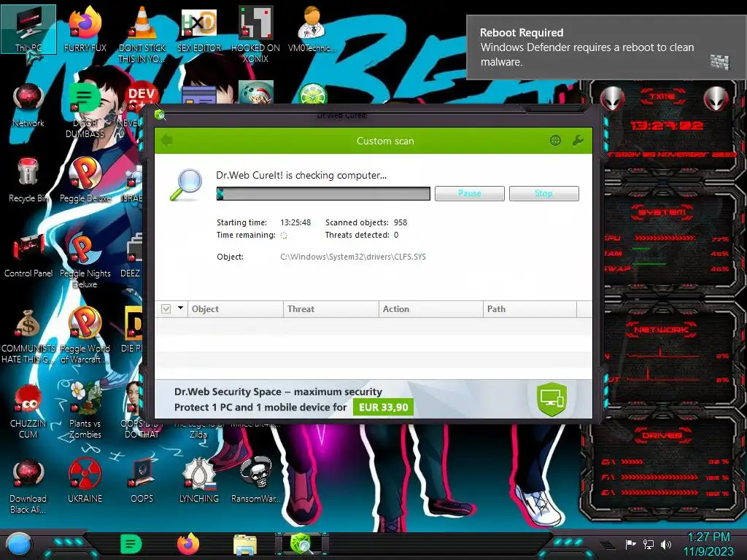Open Plants vs Zombies desktop icon

[85, 411]
